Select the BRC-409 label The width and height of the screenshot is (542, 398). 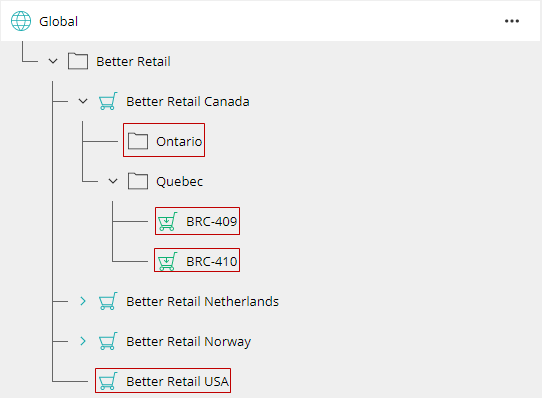tap(212, 222)
